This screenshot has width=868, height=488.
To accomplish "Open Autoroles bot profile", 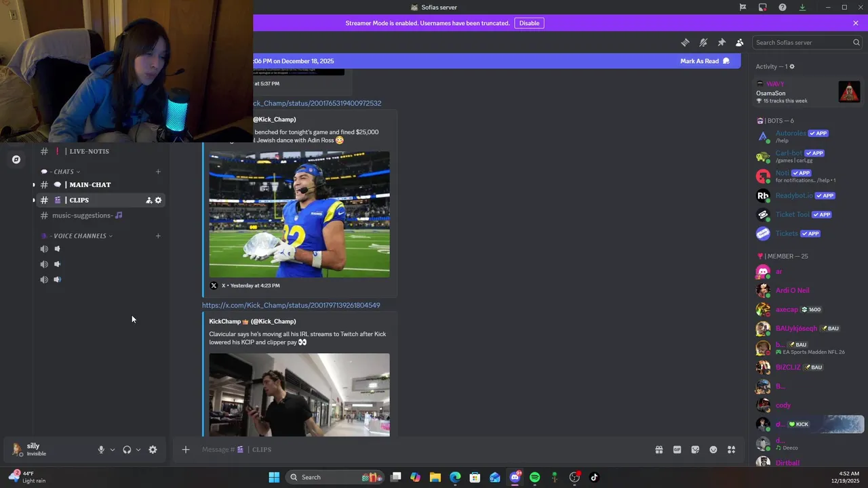I will 807,136.
